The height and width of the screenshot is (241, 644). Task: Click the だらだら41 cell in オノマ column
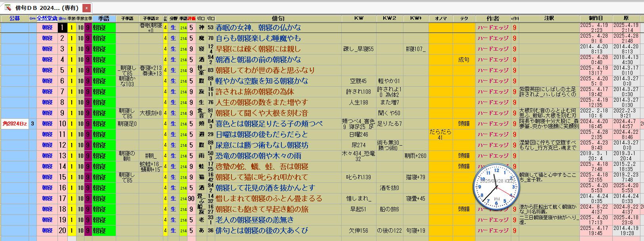click(x=440, y=135)
